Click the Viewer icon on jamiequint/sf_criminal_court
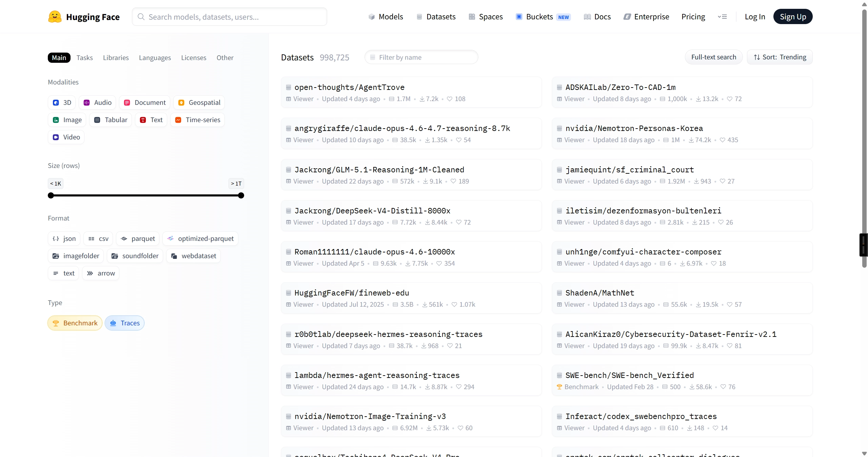The image size is (868, 457). (559, 181)
